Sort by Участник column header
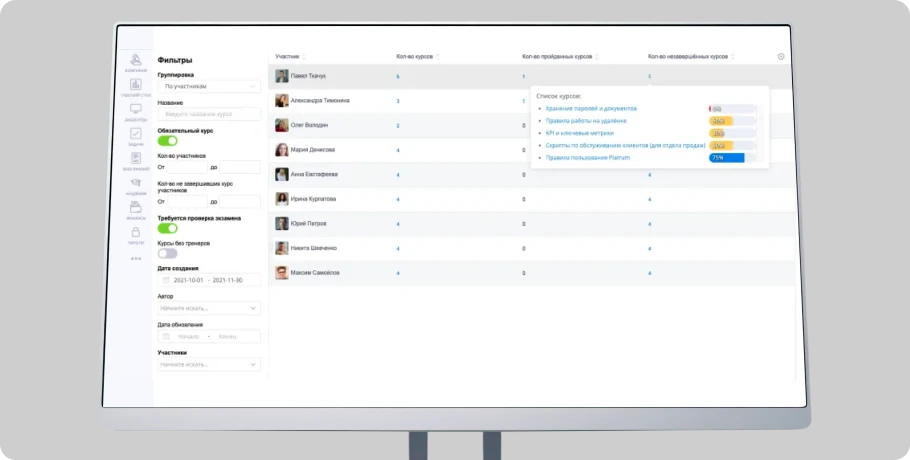The image size is (910, 460). [290, 57]
